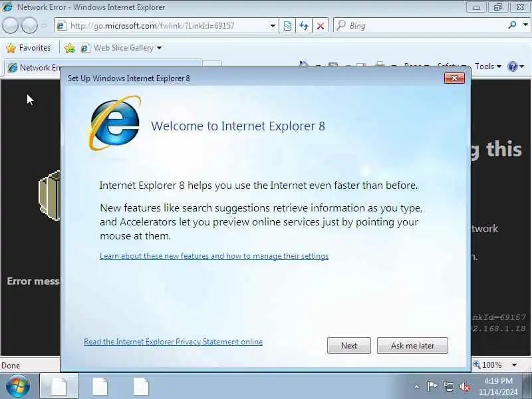Restore down the Internet Explorer window

click(x=497, y=7)
